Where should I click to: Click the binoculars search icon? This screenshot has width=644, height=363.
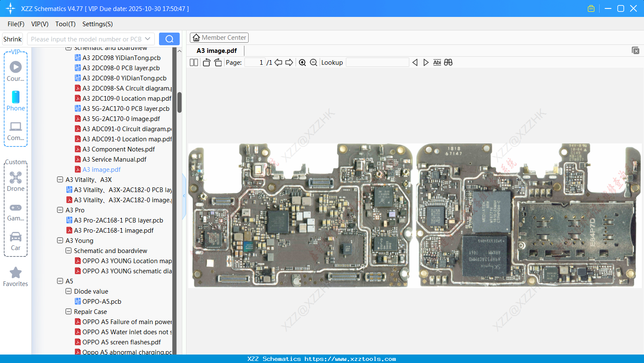(448, 62)
